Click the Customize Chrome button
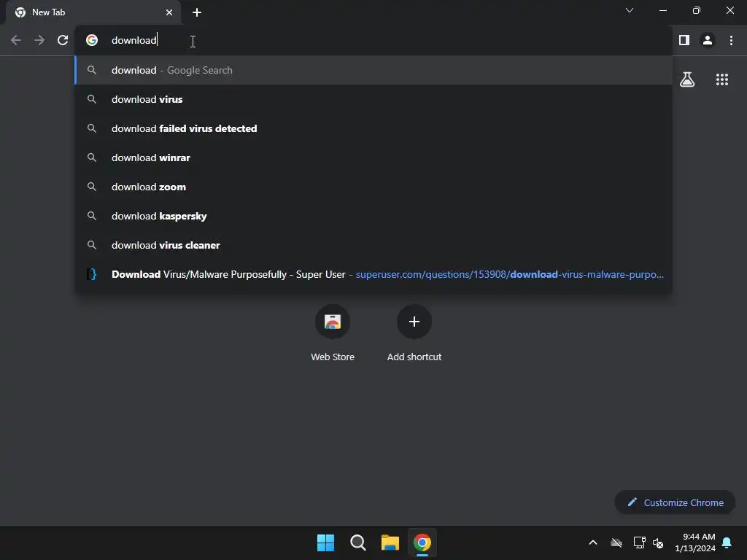This screenshot has width=747, height=560. (675, 502)
